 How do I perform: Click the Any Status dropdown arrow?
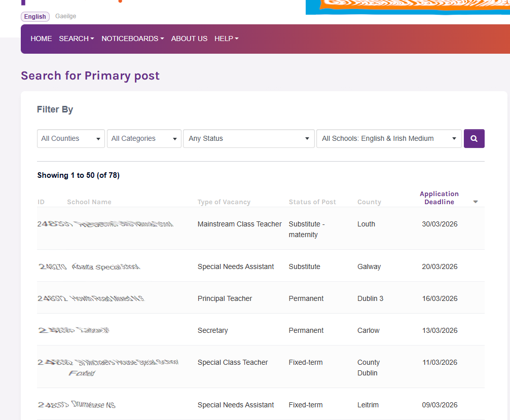point(307,138)
